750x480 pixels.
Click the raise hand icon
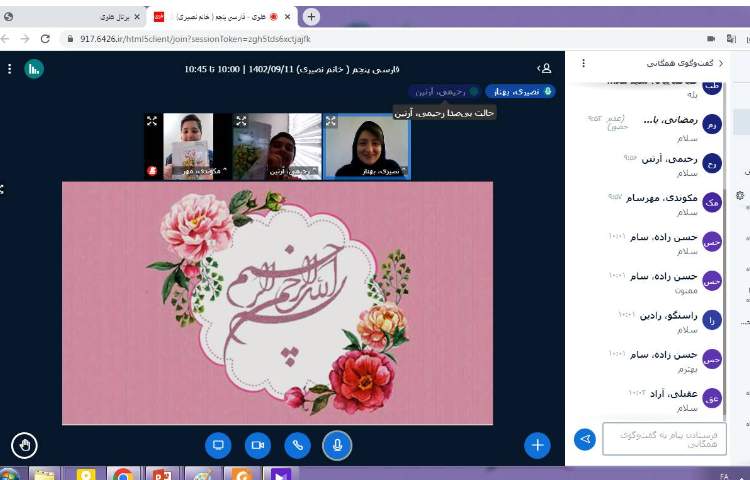(x=25, y=445)
